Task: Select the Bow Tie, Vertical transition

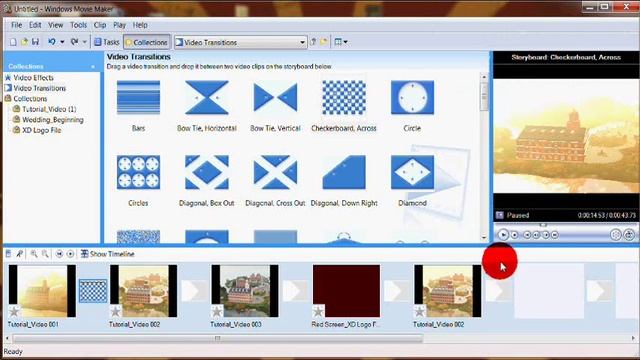Action: (x=275, y=98)
